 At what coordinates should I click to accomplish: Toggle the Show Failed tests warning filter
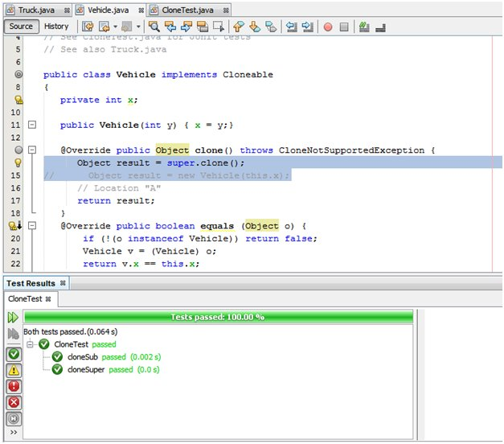pyautogui.click(x=14, y=369)
